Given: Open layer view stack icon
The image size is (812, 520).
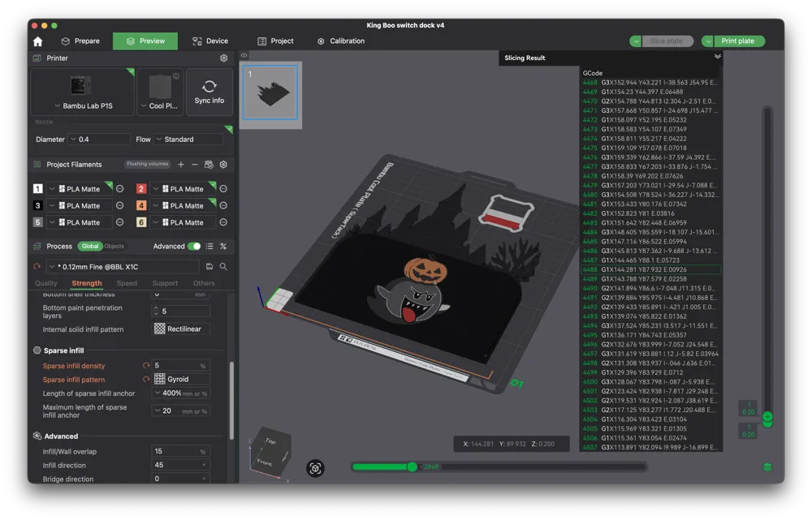Looking at the screenshot, I should coord(767,467).
